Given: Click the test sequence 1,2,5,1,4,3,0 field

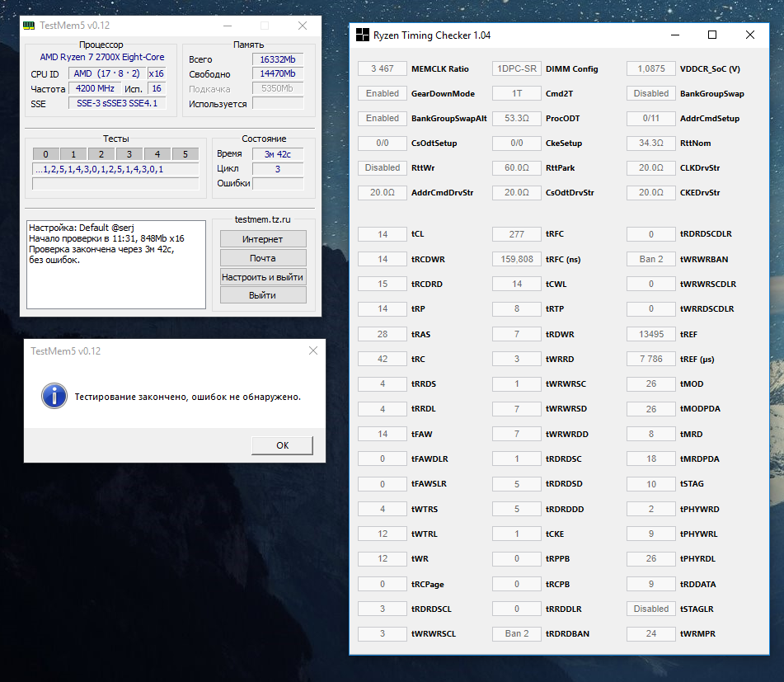Looking at the screenshot, I should click(115, 169).
